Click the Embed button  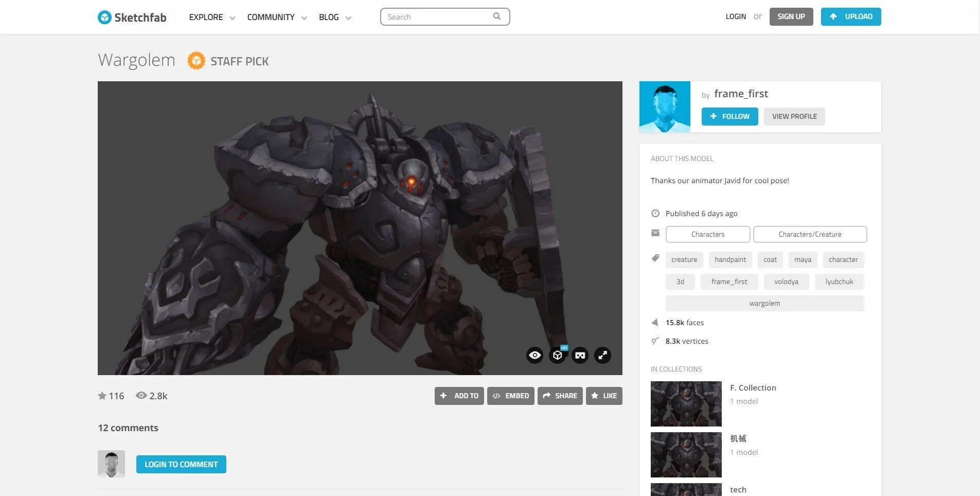pos(510,396)
